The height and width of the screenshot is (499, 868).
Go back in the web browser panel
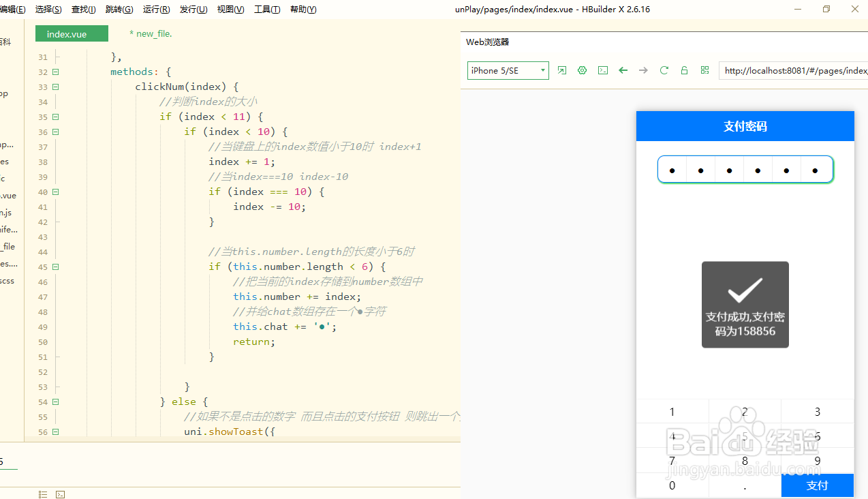pyautogui.click(x=623, y=70)
